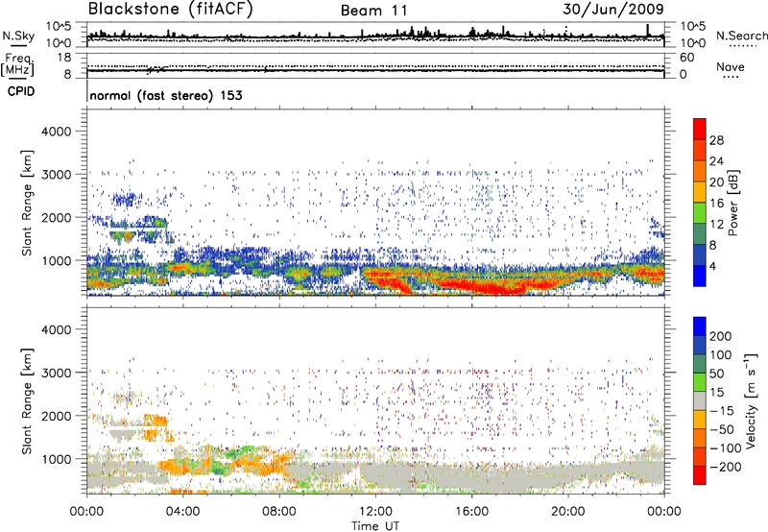768x532 pixels.
Task: Click 'Slant Range [km]' label of velocity panel
Action: pos(27,400)
